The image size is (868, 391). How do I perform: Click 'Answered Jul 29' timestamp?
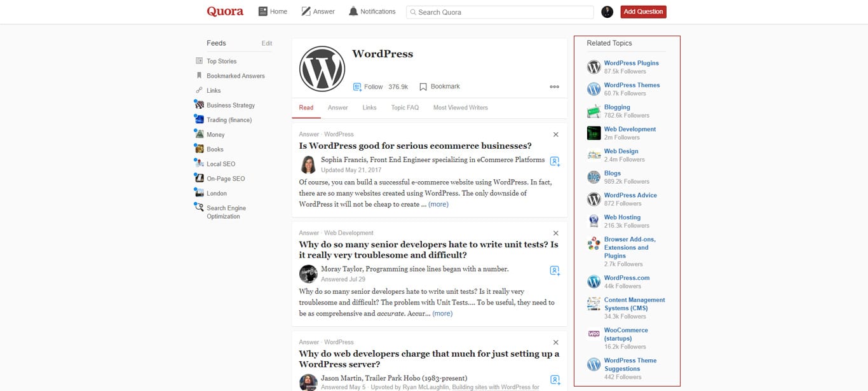click(x=343, y=279)
